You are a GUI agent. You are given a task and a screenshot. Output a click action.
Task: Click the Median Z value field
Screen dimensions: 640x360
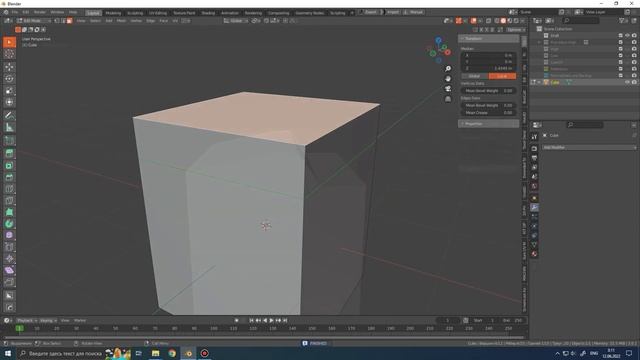click(489, 68)
